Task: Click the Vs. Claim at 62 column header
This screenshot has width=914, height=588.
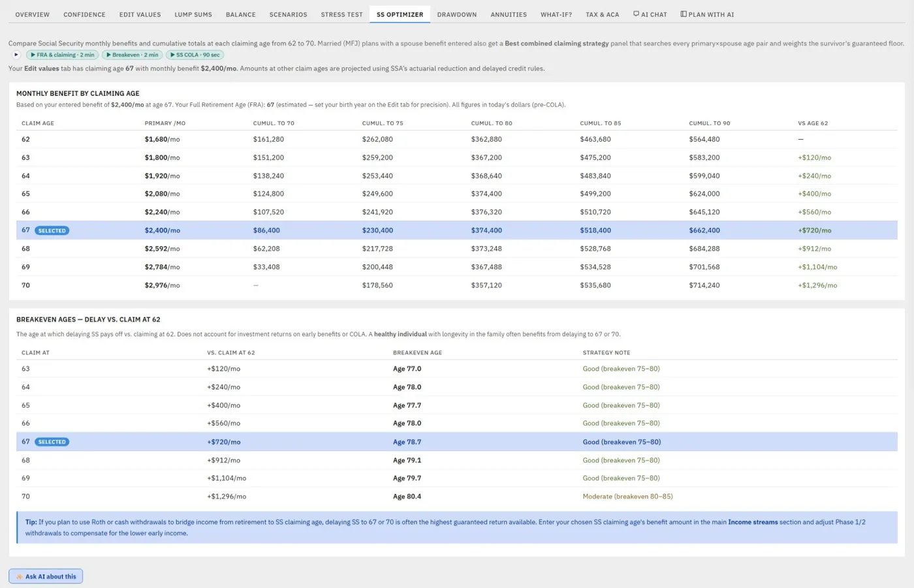Action: (231, 353)
